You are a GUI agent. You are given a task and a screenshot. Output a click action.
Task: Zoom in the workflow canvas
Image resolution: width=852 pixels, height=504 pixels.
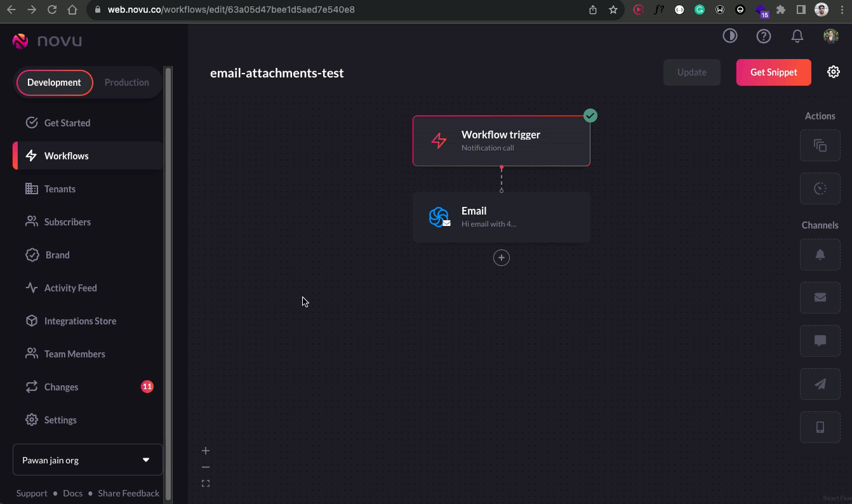point(206,451)
